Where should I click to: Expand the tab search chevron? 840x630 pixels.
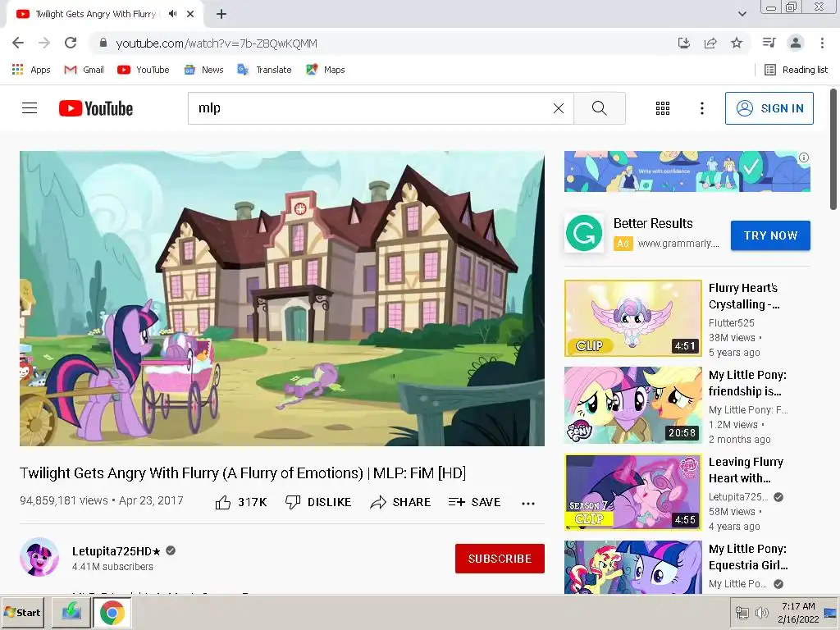[742, 14]
